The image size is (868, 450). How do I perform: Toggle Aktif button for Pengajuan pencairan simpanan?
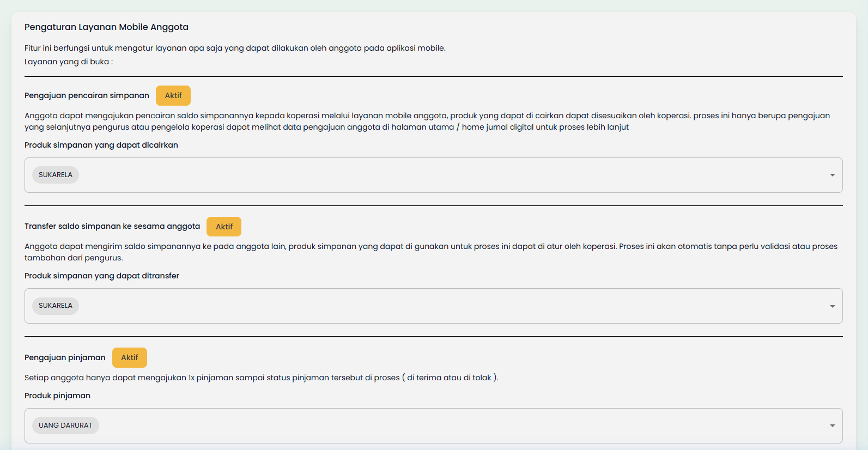[173, 95]
